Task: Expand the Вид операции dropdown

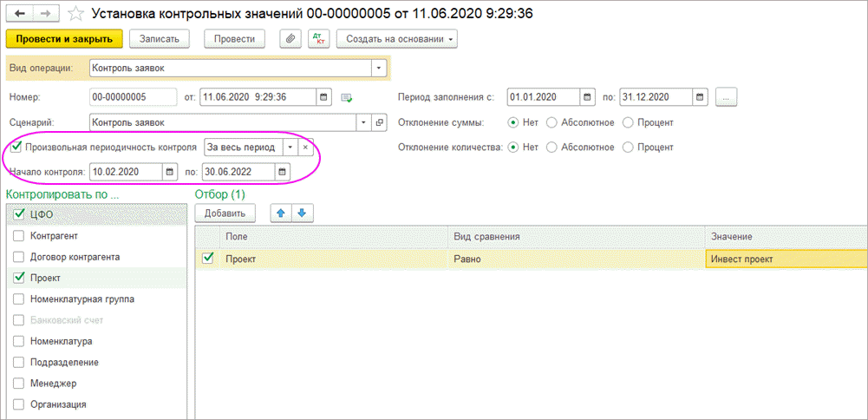Action: [x=378, y=68]
